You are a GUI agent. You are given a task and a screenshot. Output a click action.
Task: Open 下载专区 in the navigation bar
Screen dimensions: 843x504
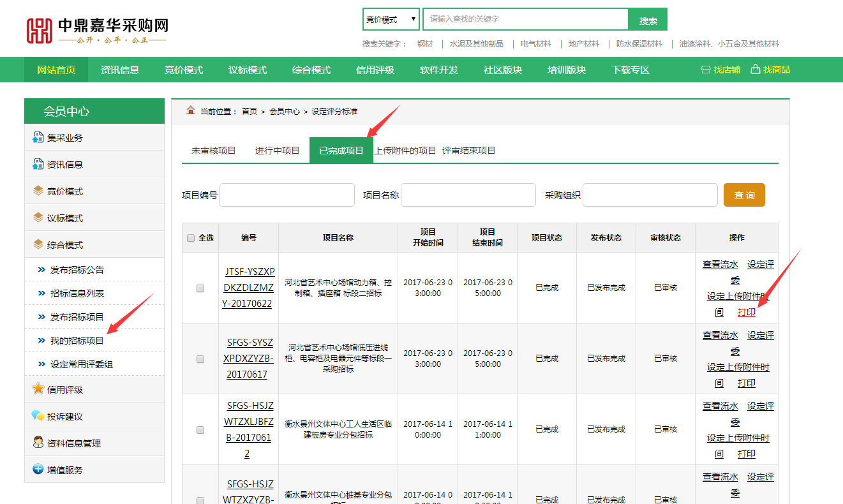(630, 70)
